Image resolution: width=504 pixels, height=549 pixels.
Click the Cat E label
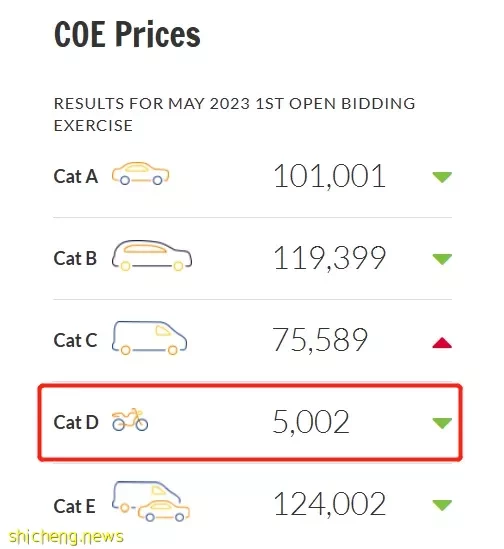coord(75,506)
